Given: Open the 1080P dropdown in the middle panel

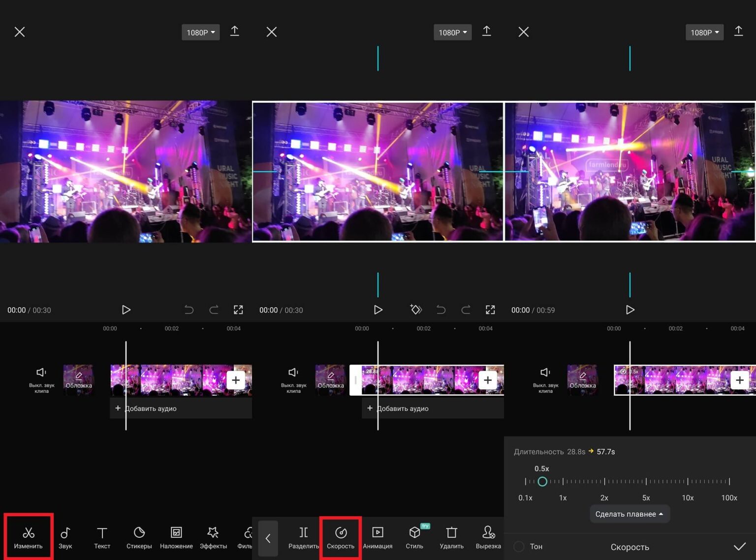Looking at the screenshot, I should [x=452, y=32].
